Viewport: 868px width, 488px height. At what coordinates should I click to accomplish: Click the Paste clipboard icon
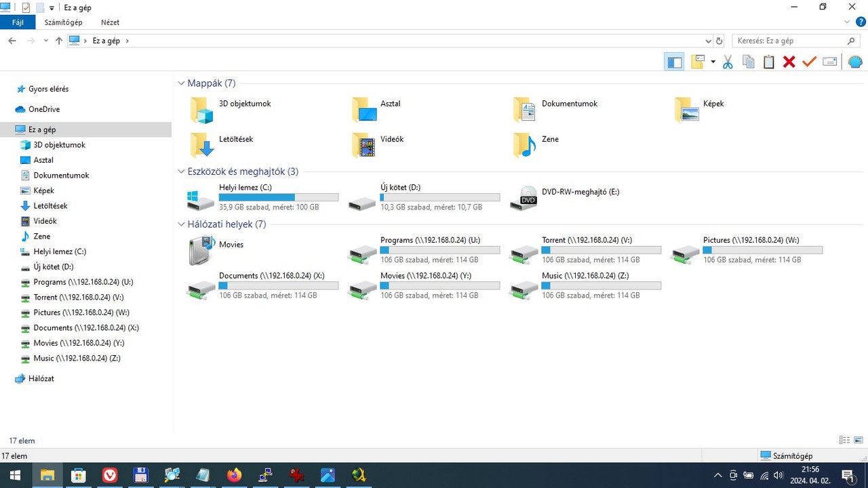(x=768, y=62)
